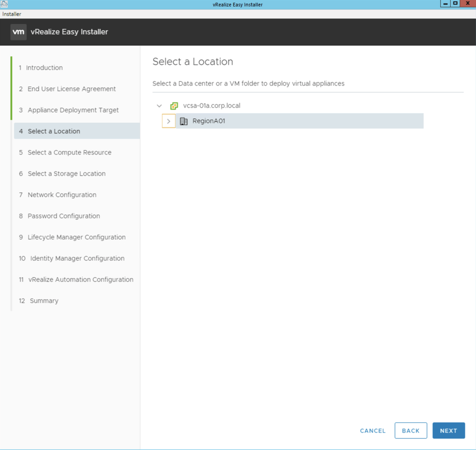Click the vCenter server icon beside vcsa-01a.corp.local
The height and width of the screenshot is (450, 476).
click(174, 106)
